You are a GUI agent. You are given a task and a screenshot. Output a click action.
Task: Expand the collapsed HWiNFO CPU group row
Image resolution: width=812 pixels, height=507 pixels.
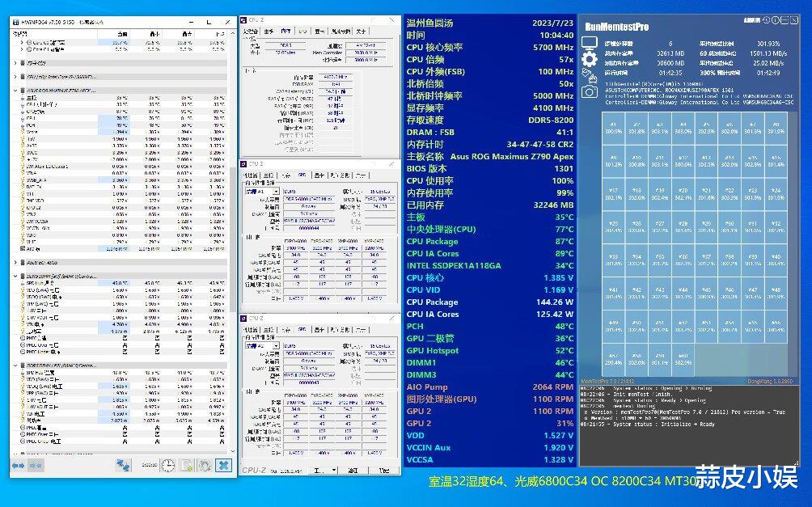pos(15,77)
